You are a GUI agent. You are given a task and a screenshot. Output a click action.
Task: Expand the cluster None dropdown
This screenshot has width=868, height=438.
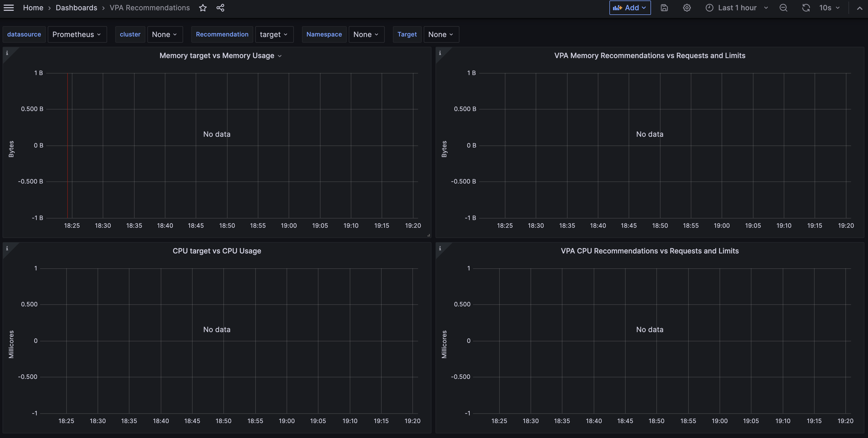164,34
